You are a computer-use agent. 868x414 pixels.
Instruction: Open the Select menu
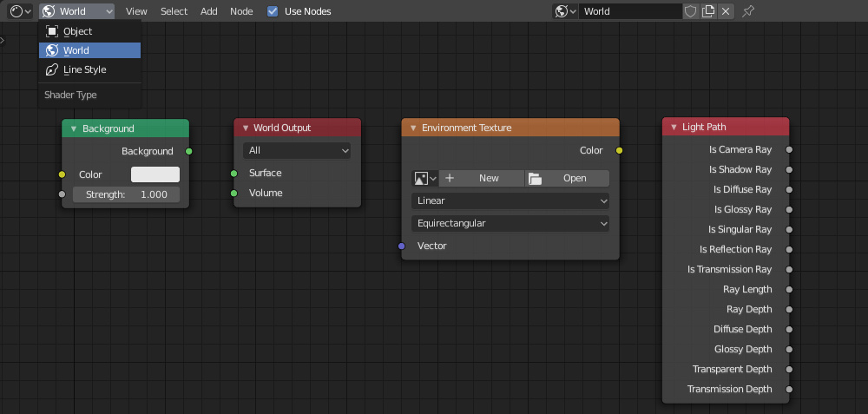pyautogui.click(x=174, y=11)
